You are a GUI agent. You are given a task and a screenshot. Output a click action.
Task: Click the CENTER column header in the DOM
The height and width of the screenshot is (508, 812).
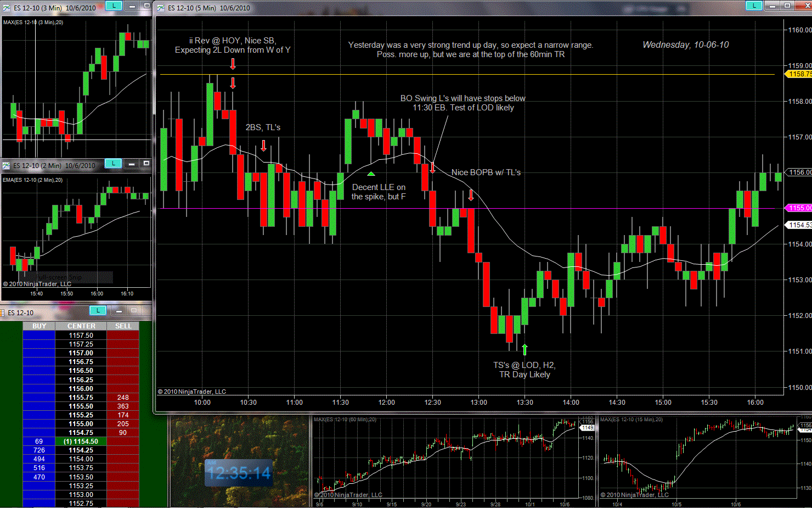tap(81, 326)
